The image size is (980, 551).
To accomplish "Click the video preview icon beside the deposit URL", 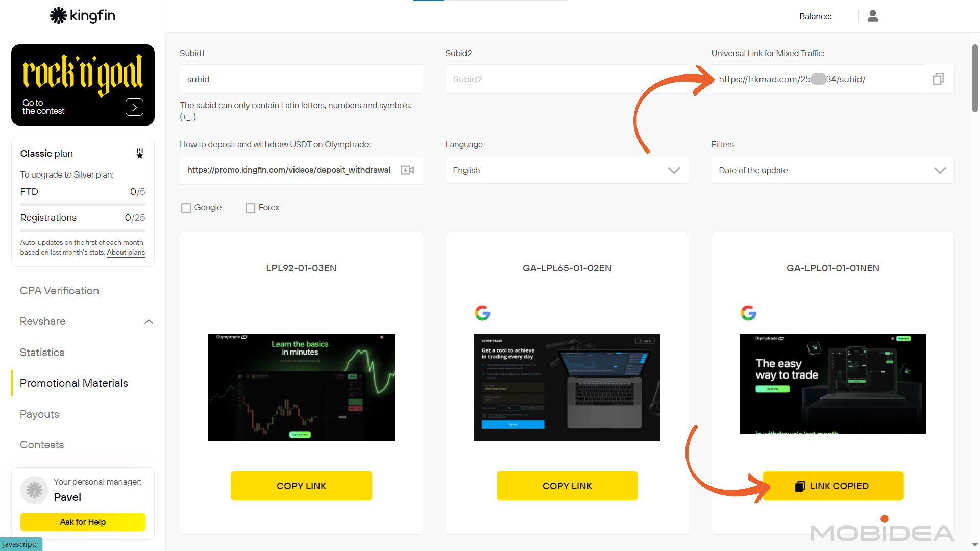I will coord(406,170).
